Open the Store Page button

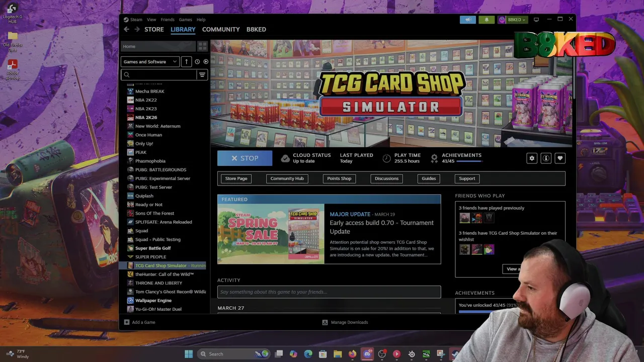pyautogui.click(x=236, y=178)
